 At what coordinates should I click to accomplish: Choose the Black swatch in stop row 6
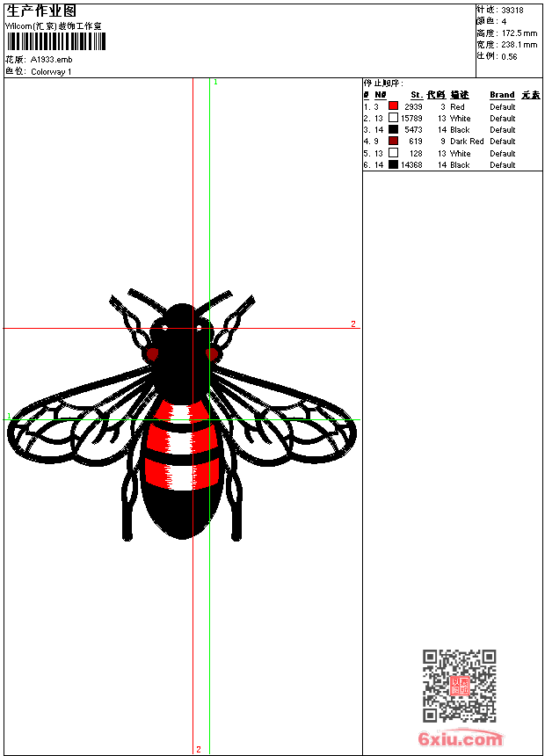[x=394, y=164]
